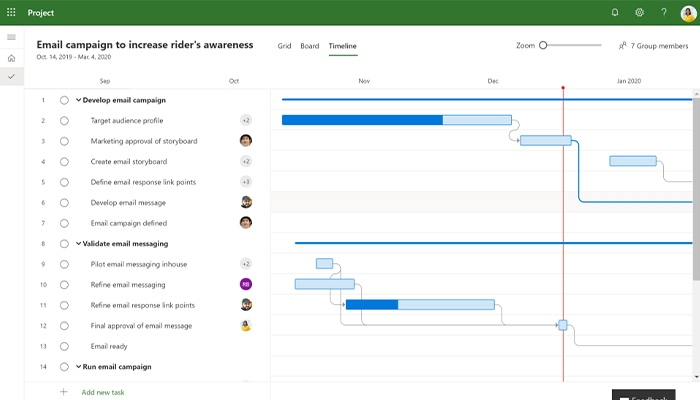Collapse the Validate email messaging group
This screenshot has width=700, height=400.
[79, 244]
